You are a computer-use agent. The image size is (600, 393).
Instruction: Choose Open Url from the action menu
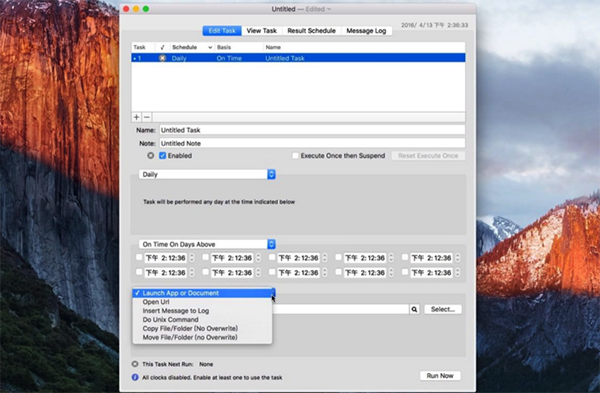click(202, 302)
